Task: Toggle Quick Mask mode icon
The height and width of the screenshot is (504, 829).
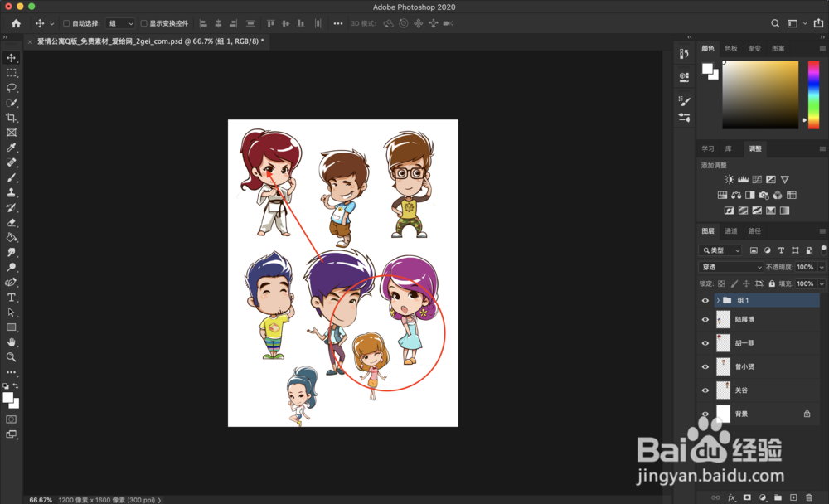Action: (11, 419)
